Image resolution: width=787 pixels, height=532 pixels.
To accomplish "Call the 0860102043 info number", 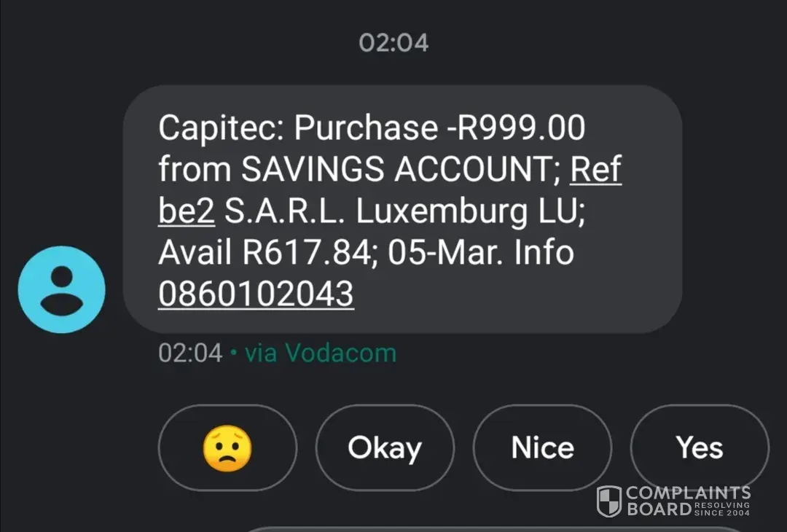I will pos(256,294).
